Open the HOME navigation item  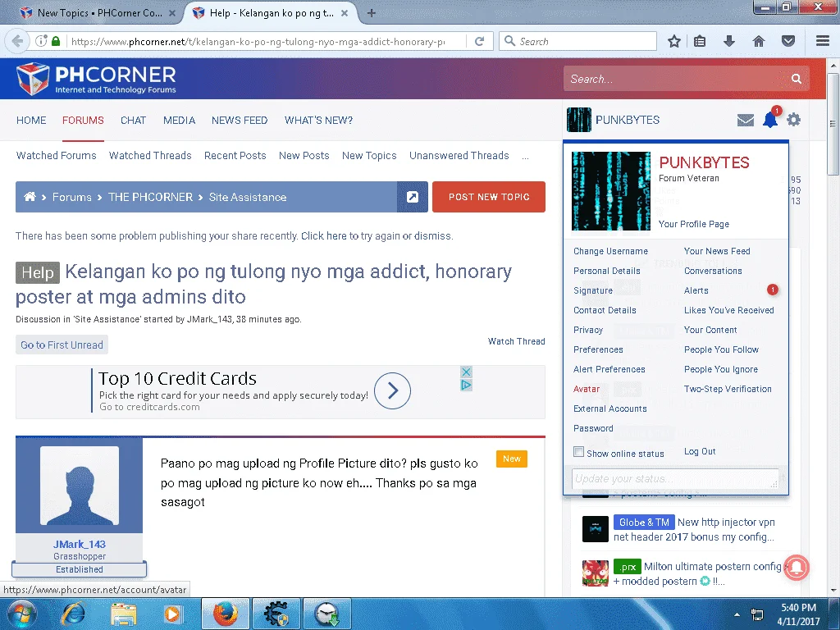(x=31, y=120)
